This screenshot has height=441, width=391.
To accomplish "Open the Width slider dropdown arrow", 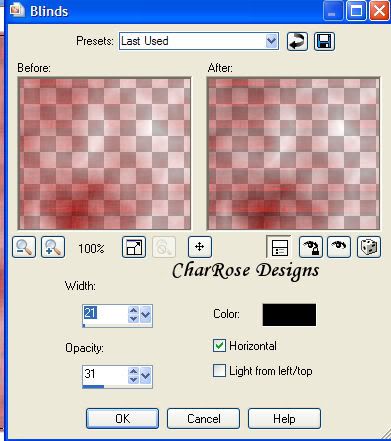I will pos(146,314).
